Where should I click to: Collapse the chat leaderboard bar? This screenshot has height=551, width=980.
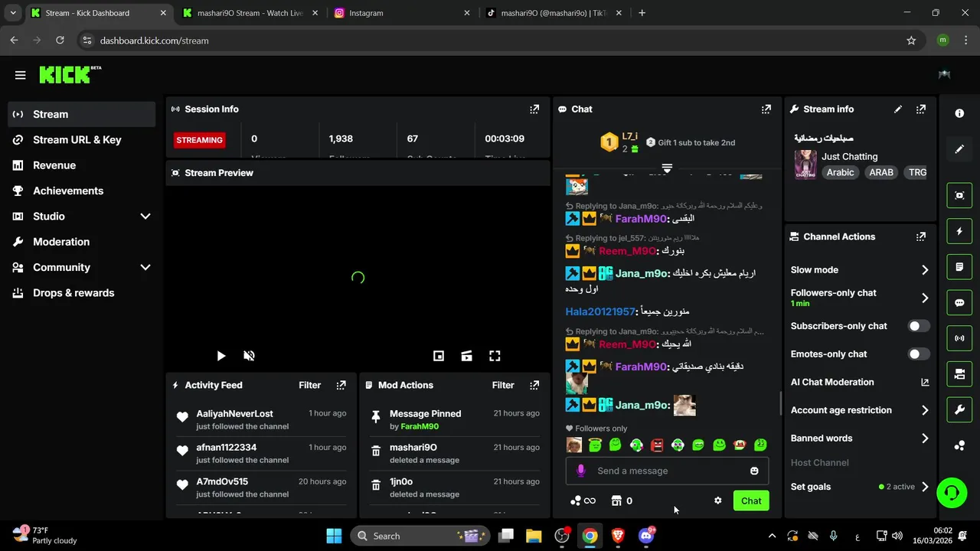(x=667, y=168)
